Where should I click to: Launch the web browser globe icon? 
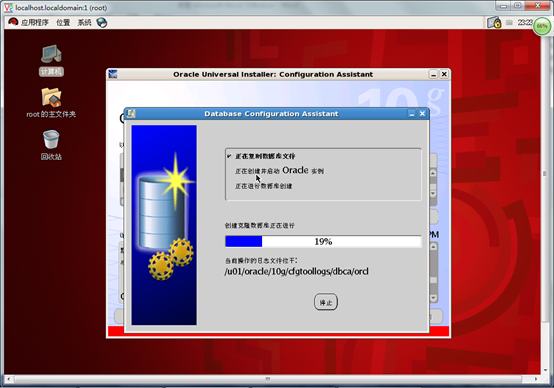pos(102,23)
